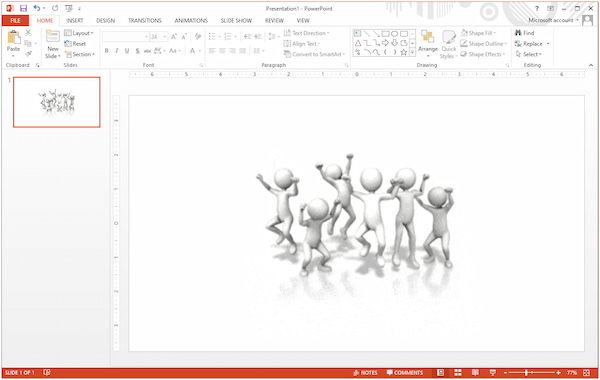Align text left
Viewport: 600px width, 380px height.
click(212, 51)
